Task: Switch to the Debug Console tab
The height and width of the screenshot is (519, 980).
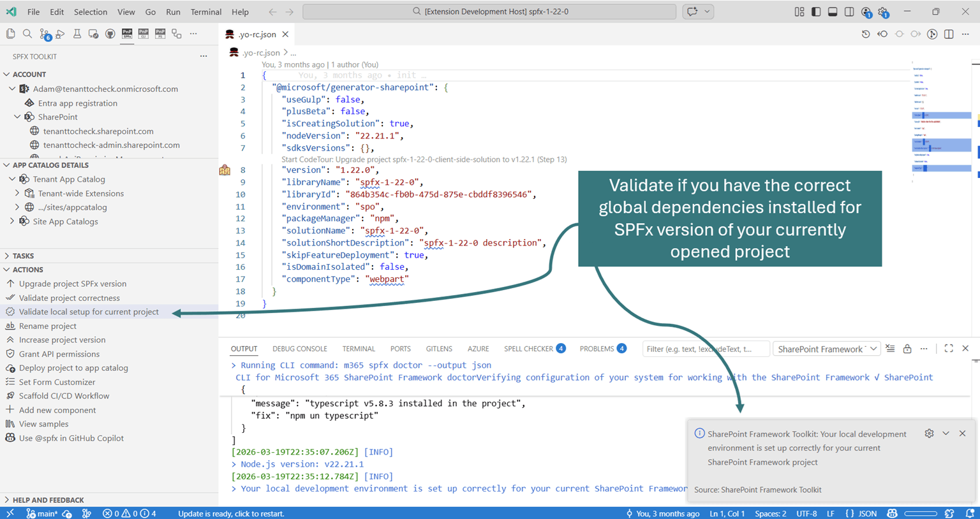Action: (300, 349)
